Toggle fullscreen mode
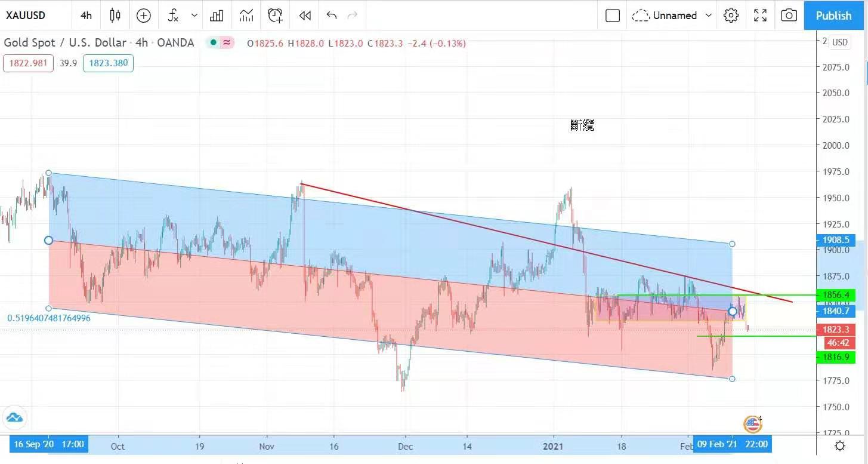The width and height of the screenshot is (868, 464). (x=760, y=16)
